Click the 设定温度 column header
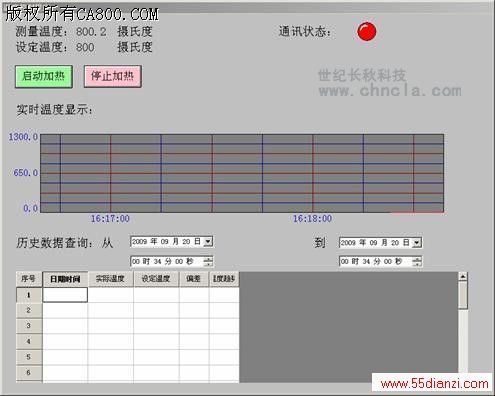Image resolution: width=495 pixels, height=396 pixels. coord(156,279)
